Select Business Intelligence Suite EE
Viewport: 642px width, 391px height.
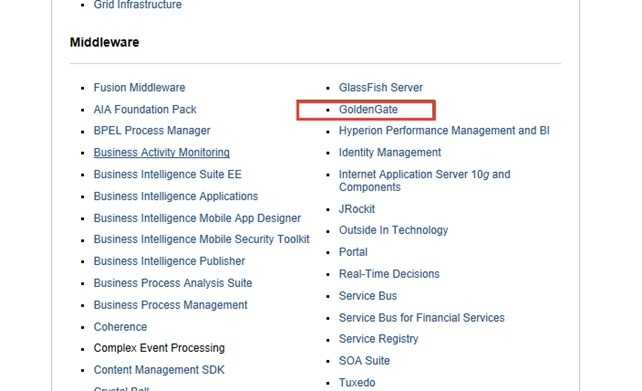[x=167, y=174]
